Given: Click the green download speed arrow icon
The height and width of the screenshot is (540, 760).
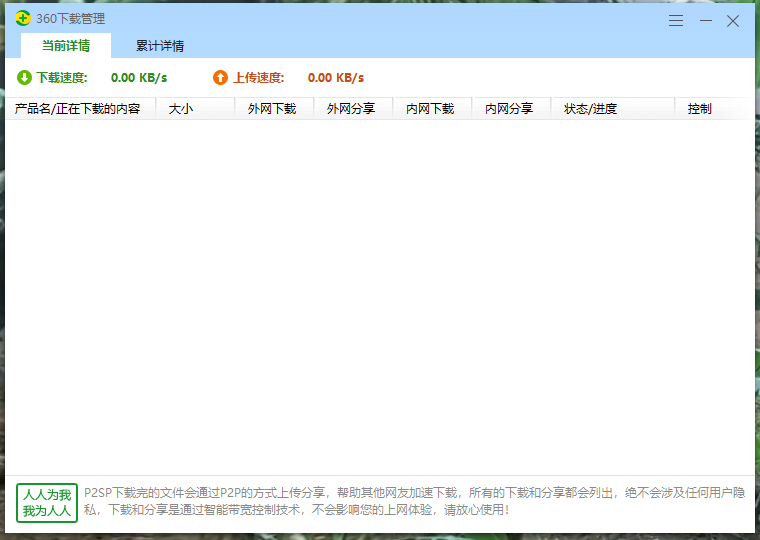Looking at the screenshot, I should coord(24,78).
